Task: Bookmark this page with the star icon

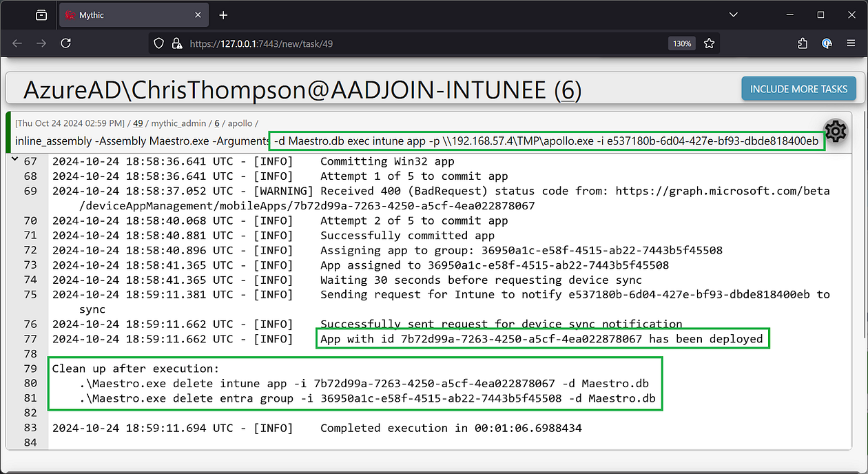Action: coord(709,43)
